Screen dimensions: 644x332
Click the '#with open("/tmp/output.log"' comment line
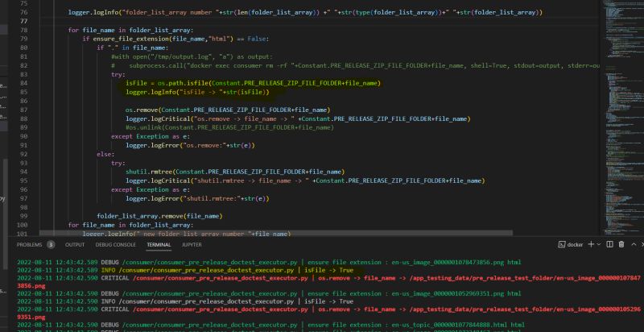[x=192, y=56]
